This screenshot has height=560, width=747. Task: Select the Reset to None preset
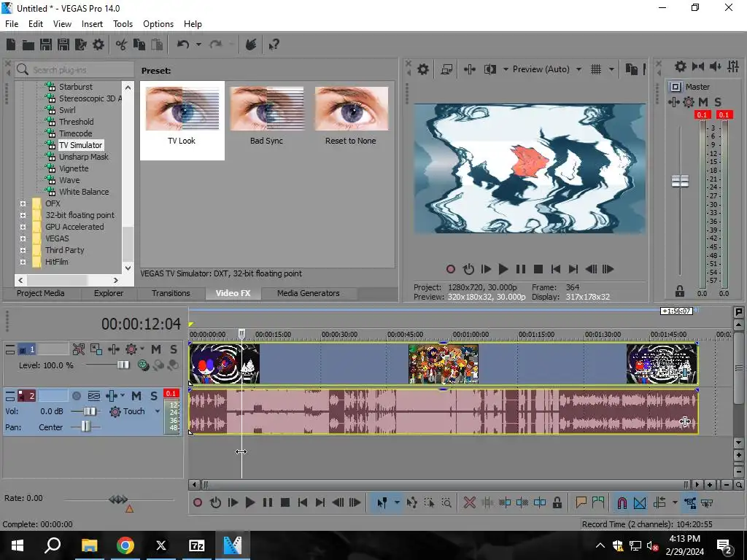(x=351, y=116)
